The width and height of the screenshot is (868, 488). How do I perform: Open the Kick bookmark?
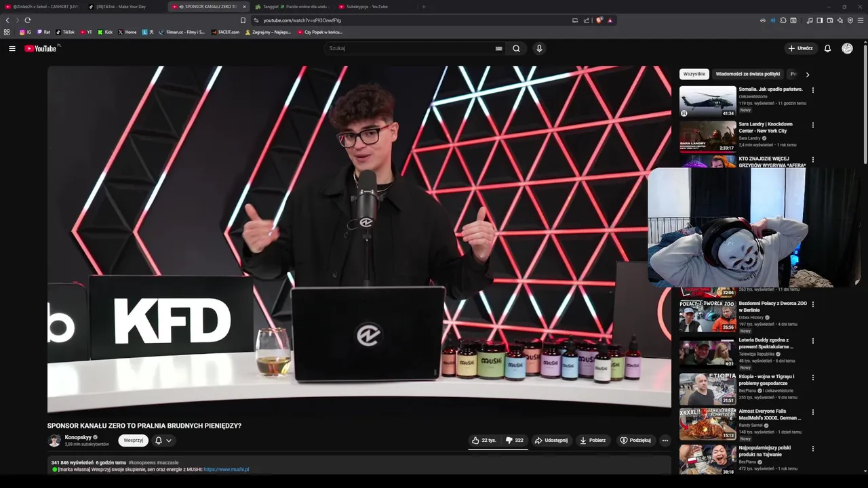105,32
